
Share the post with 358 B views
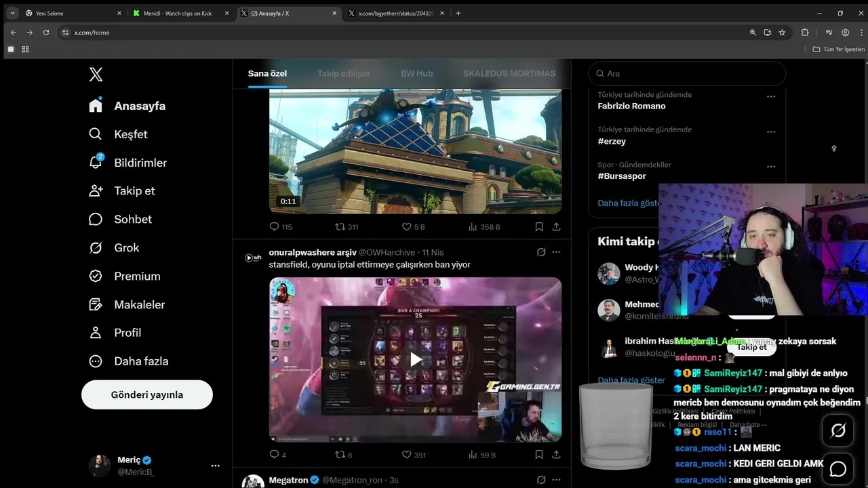pos(556,227)
